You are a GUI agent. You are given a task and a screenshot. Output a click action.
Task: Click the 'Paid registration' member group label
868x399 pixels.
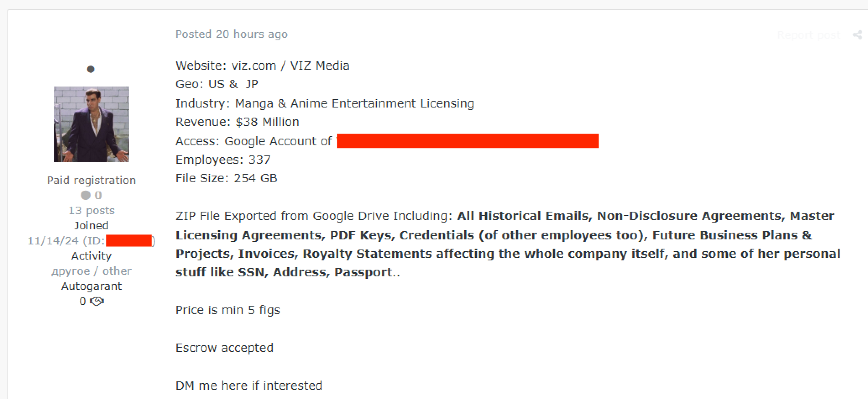pyautogui.click(x=92, y=180)
